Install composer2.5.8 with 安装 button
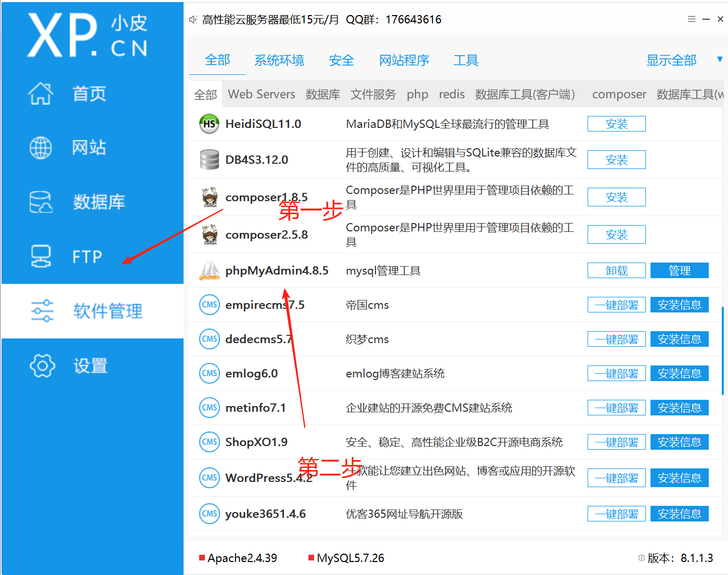 pos(617,234)
